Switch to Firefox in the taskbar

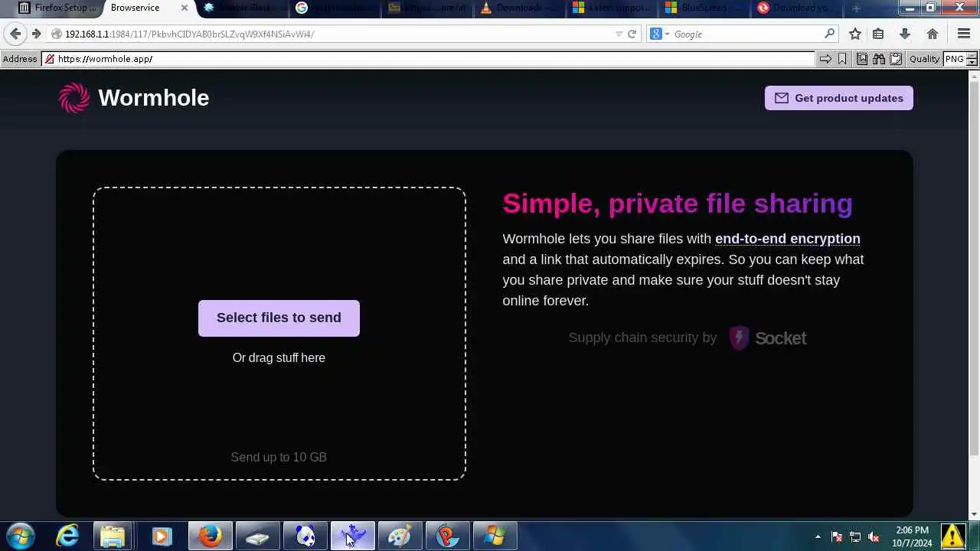pos(211,536)
